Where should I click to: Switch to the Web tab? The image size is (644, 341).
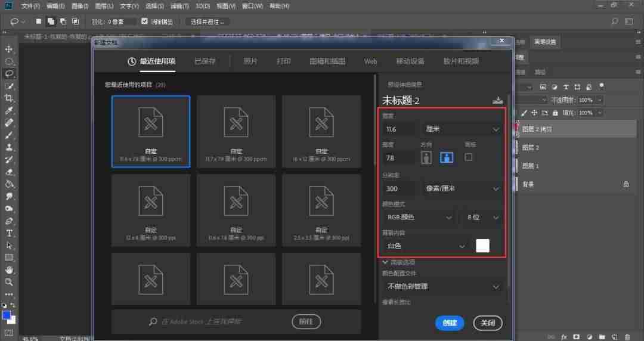tap(370, 61)
